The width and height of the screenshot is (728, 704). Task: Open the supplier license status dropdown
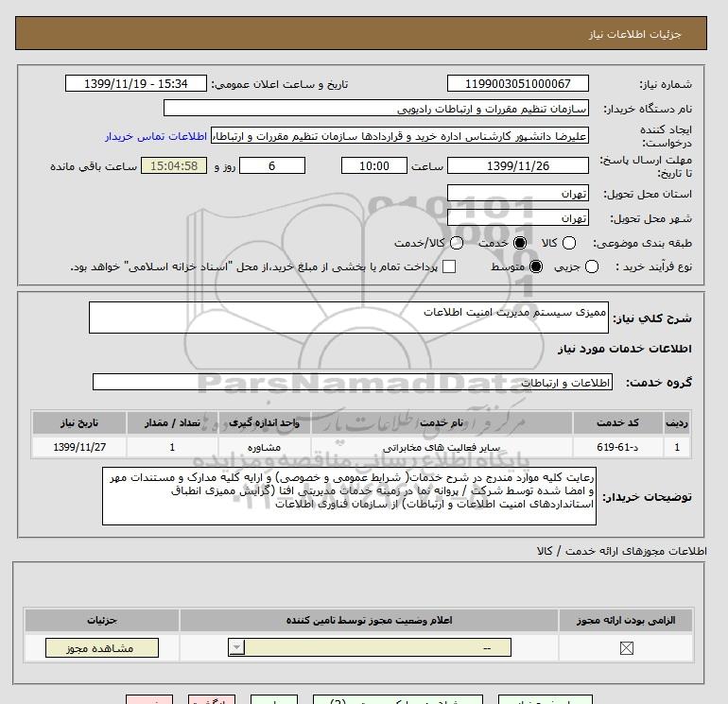(370, 647)
